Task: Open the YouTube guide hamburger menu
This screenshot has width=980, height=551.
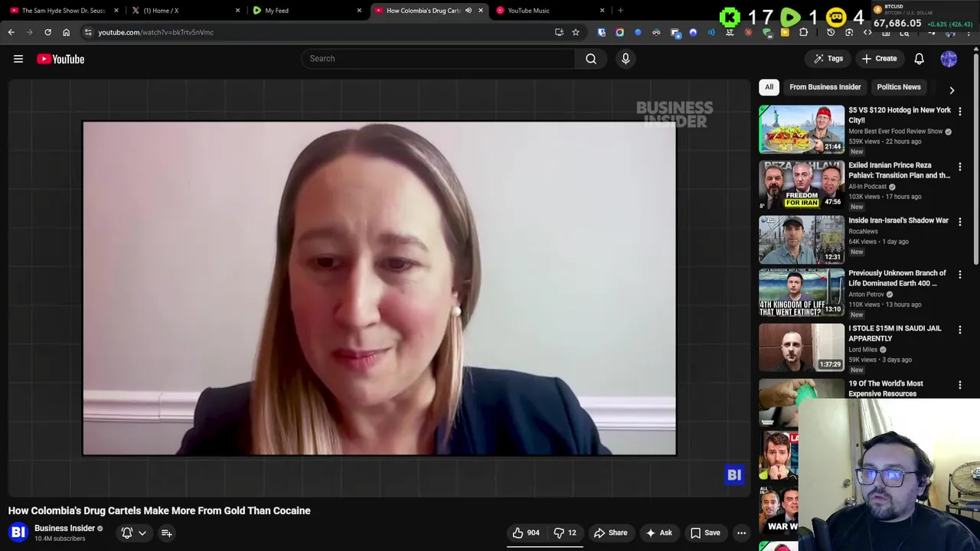Action: 18,59
